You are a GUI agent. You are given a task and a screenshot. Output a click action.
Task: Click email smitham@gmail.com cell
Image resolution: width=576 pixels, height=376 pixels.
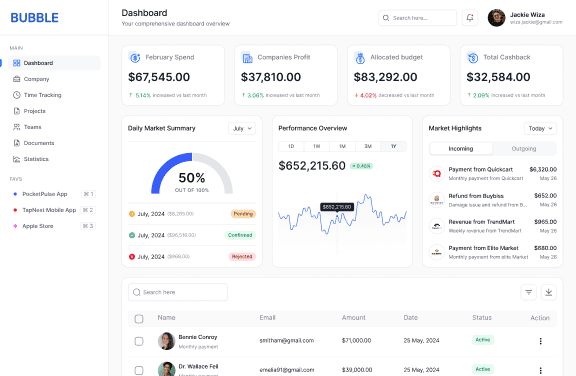click(x=287, y=341)
